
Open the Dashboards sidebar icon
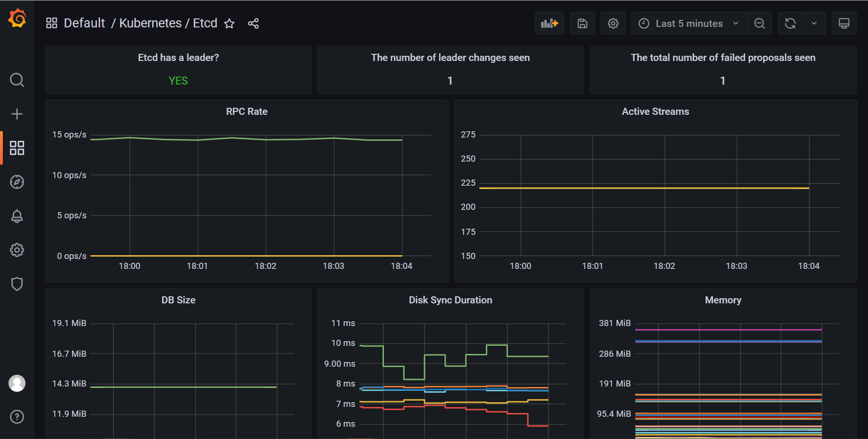pyautogui.click(x=17, y=148)
